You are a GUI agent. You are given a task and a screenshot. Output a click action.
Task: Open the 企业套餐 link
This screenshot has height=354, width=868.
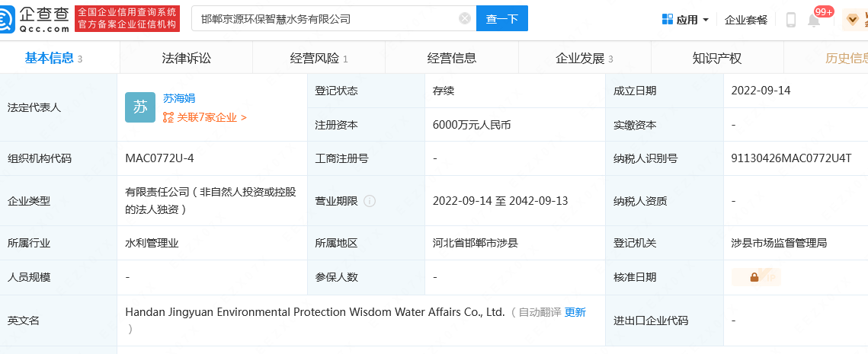point(746,20)
